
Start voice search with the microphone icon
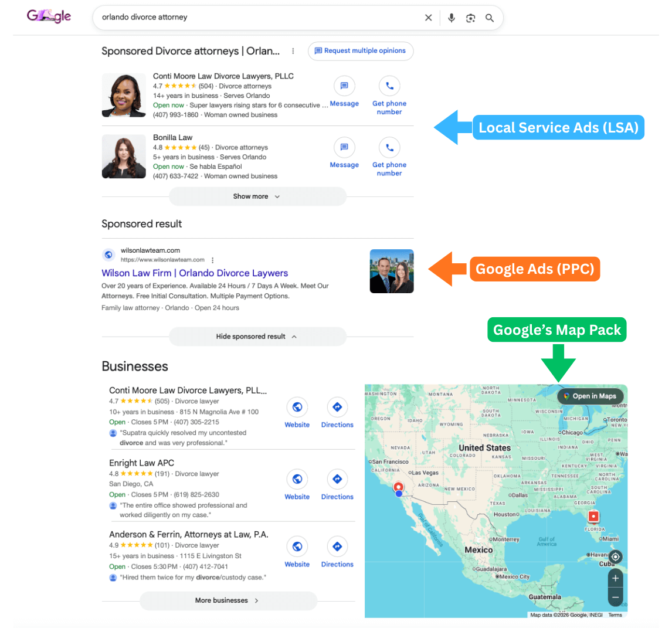click(452, 18)
